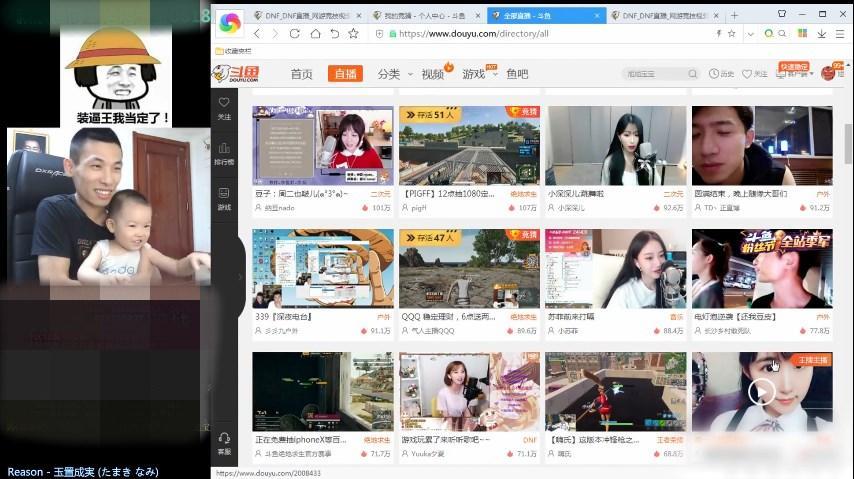
Task: Click the browser back arrow
Action: 258,33
